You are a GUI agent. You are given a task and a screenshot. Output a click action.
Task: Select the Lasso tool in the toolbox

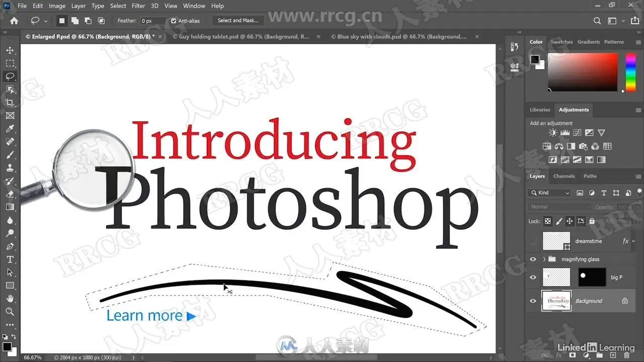[10, 76]
